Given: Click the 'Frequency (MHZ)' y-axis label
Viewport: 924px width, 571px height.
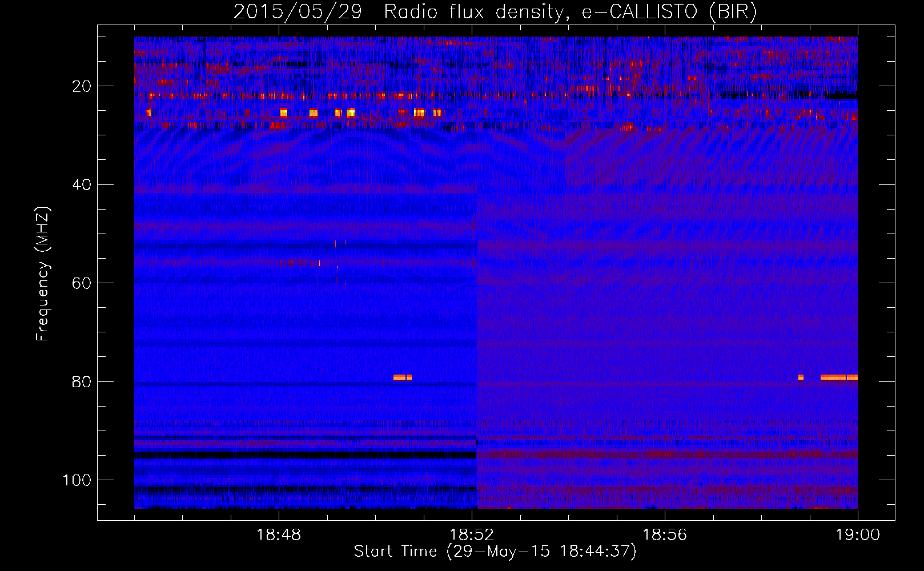Looking at the screenshot, I should 43,274.
